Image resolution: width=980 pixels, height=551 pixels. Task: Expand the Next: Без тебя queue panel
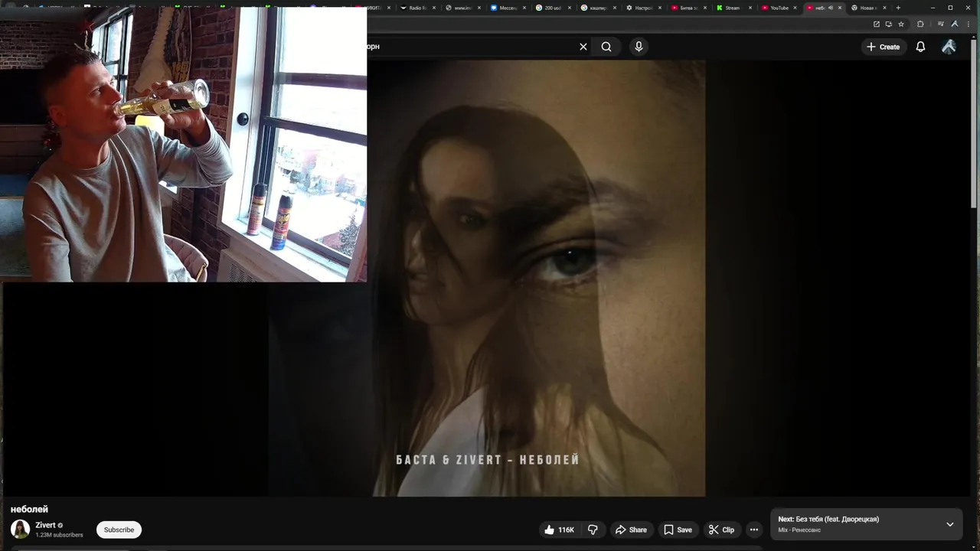coord(950,524)
